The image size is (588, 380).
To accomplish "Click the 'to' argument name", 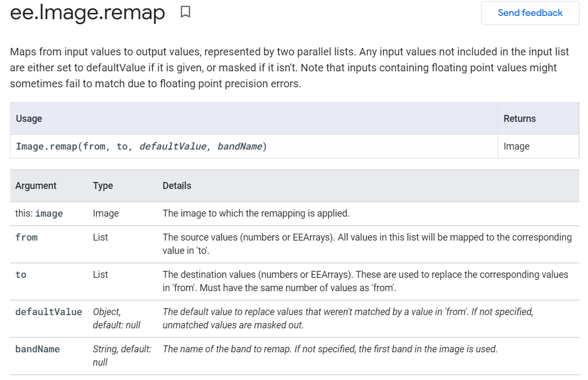I will pos(21,275).
